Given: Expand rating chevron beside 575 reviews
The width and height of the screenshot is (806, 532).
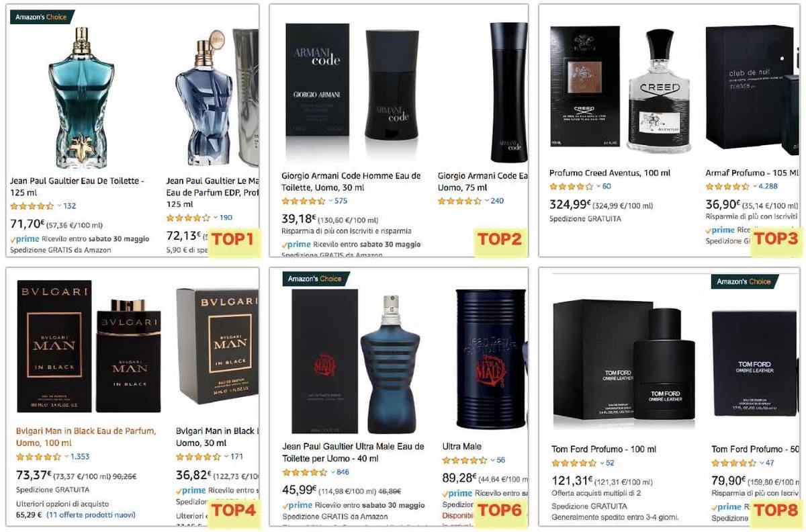Looking at the screenshot, I should pyautogui.click(x=330, y=201).
